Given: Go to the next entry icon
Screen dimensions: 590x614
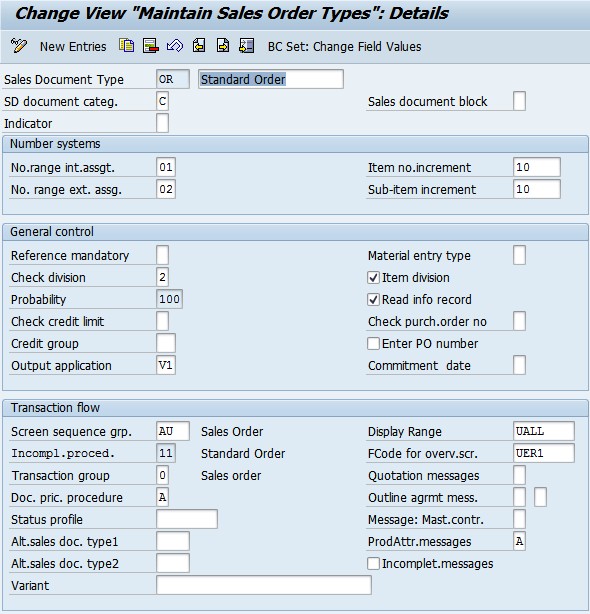Looking at the screenshot, I should pos(223,46).
